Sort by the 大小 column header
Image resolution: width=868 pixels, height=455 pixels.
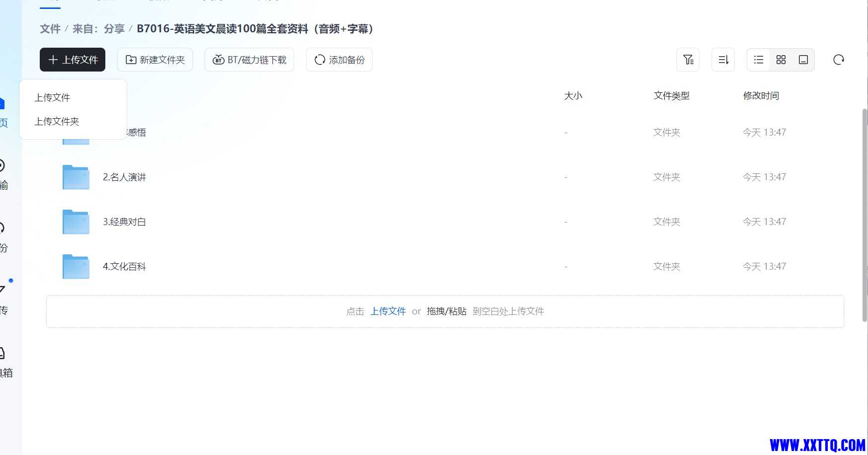click(x=573, y=95)
